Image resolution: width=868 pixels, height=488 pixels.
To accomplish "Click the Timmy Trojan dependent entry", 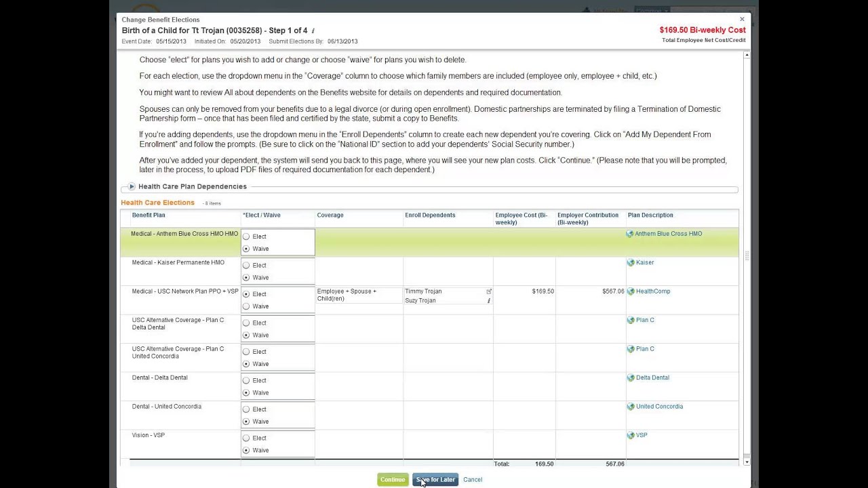I will point(423,291).
